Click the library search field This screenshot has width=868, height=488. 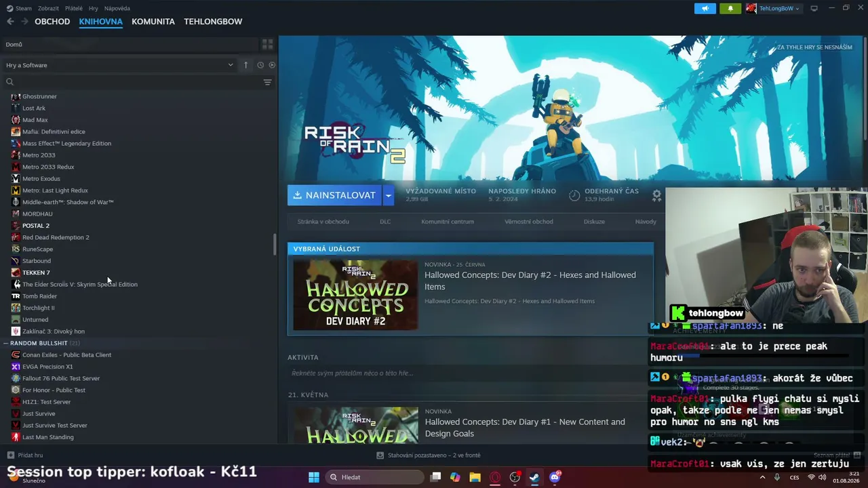[x=136, y=82]
